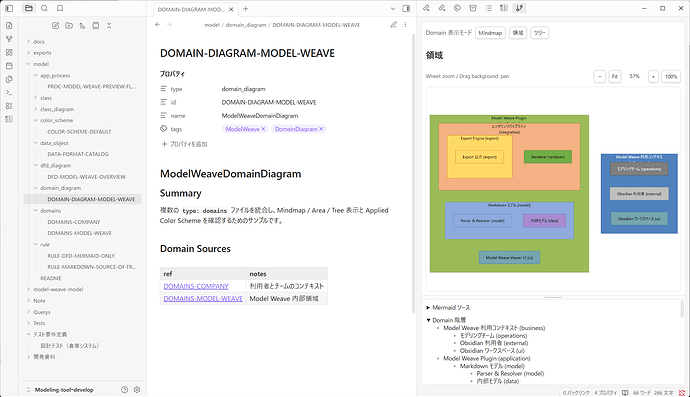The width and height of the screenshot is (690, 397).
Task: Open the tags panel tab in right sidebar
Action: pyautogui.click(x=457, y=8)
